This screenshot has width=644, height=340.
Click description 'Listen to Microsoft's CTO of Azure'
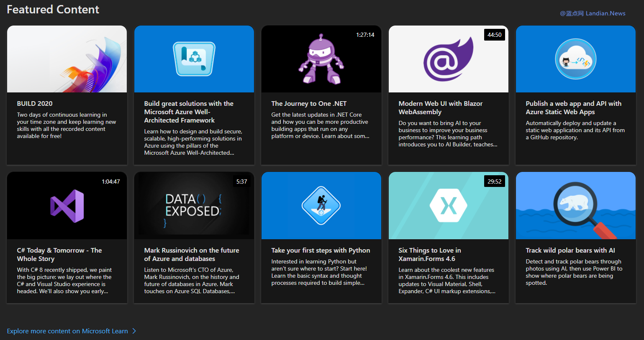192,281
